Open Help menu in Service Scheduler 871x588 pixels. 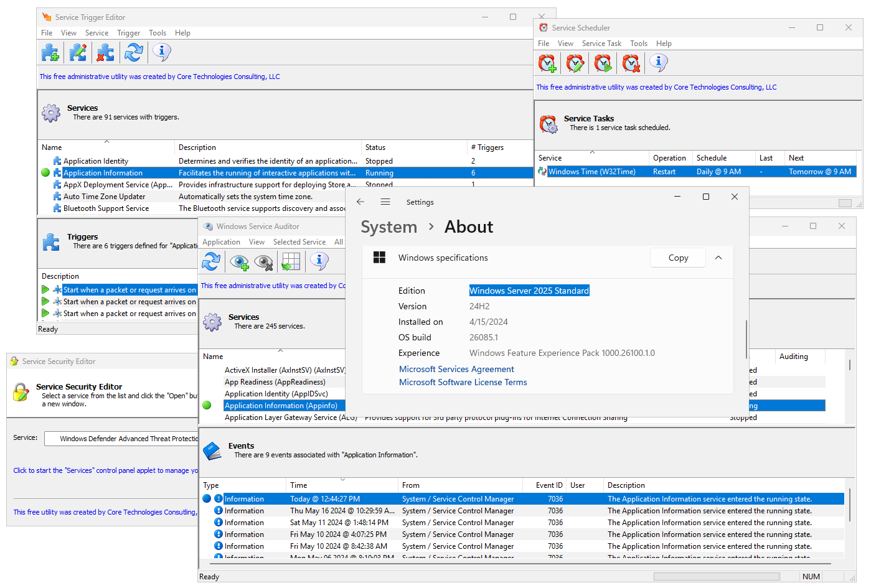click(x=664, y=44)
